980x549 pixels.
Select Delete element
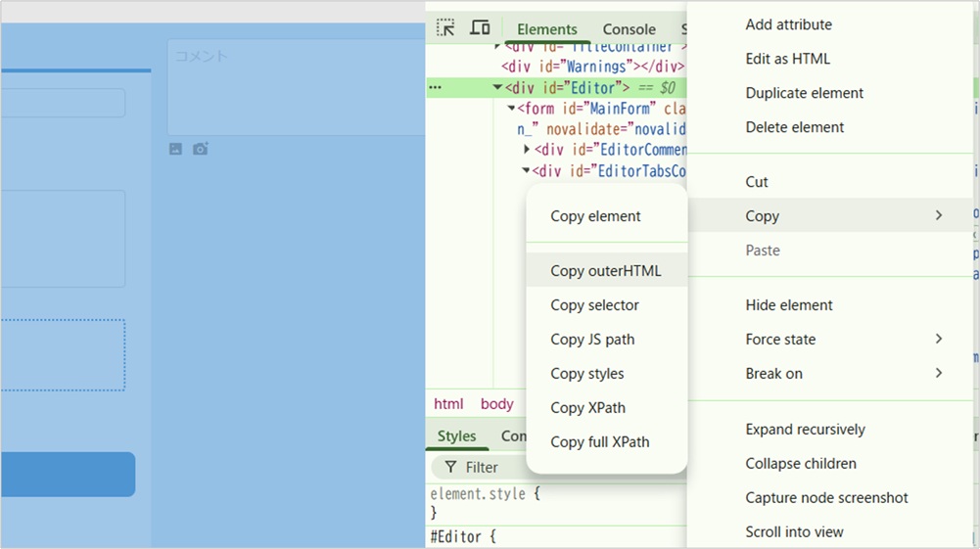(x=794, y=127)
